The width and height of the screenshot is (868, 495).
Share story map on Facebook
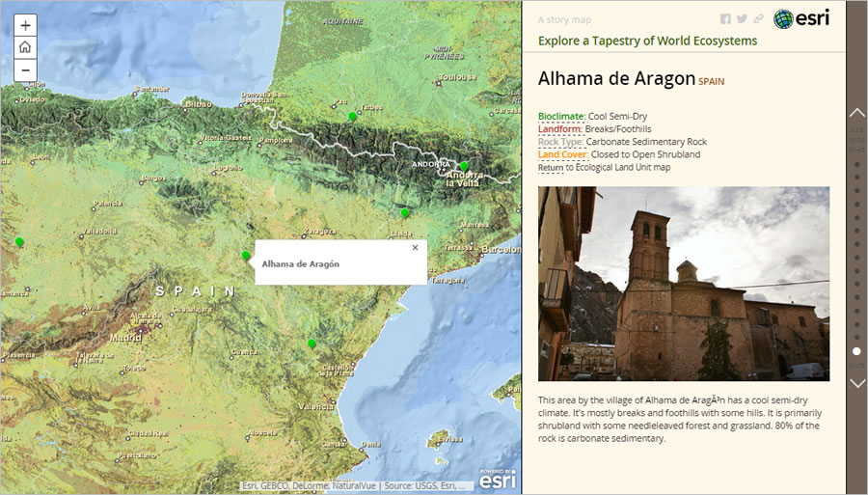[x=725, y=19]
